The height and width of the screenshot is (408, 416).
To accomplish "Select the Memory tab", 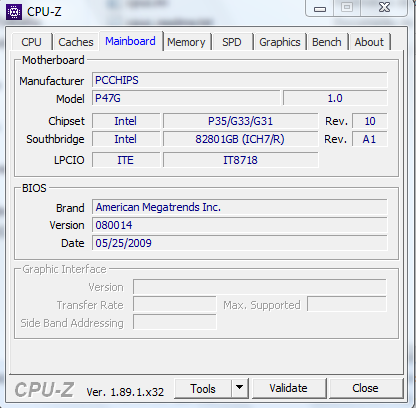I will 186,42.
